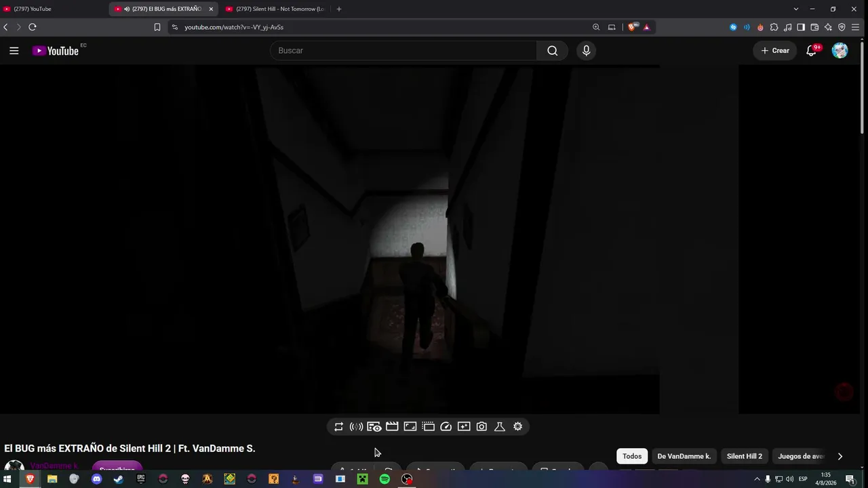Go to the YouTube home logo
868x488 pixels.
[x=56, y=51]
